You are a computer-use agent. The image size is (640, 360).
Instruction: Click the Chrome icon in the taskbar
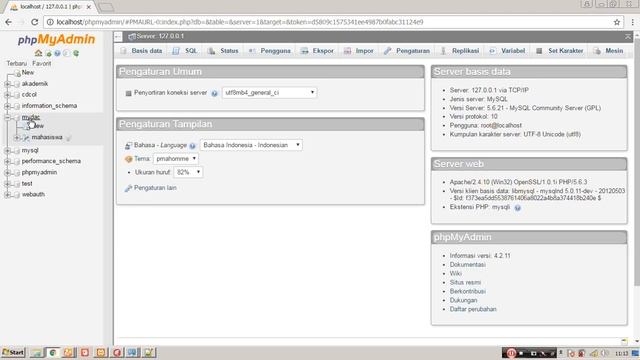coord(53,353)
